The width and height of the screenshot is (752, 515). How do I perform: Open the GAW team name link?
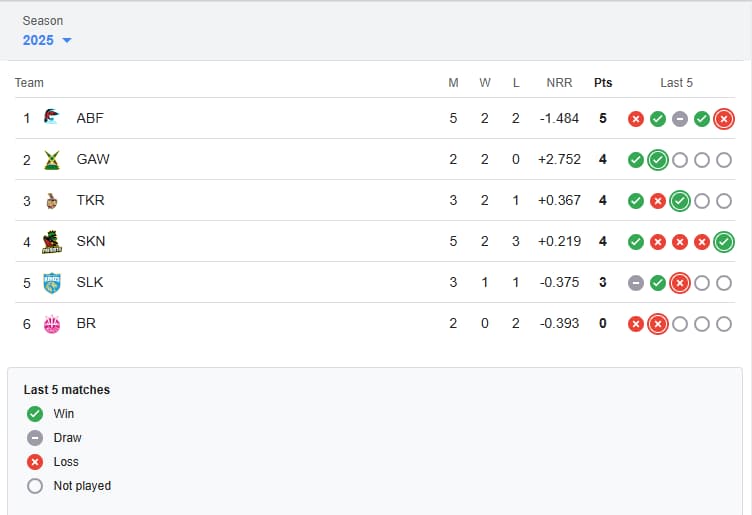tap(93, 159)
